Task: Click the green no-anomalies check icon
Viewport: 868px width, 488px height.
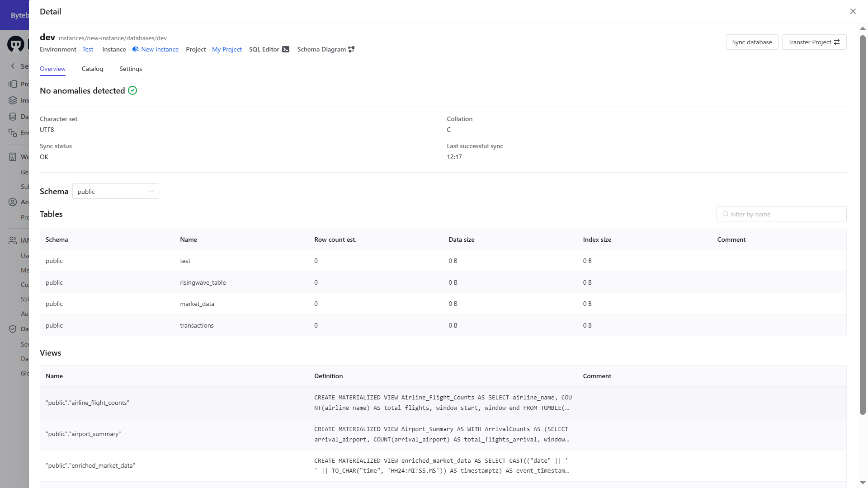Action: click(x=132, y=91)
